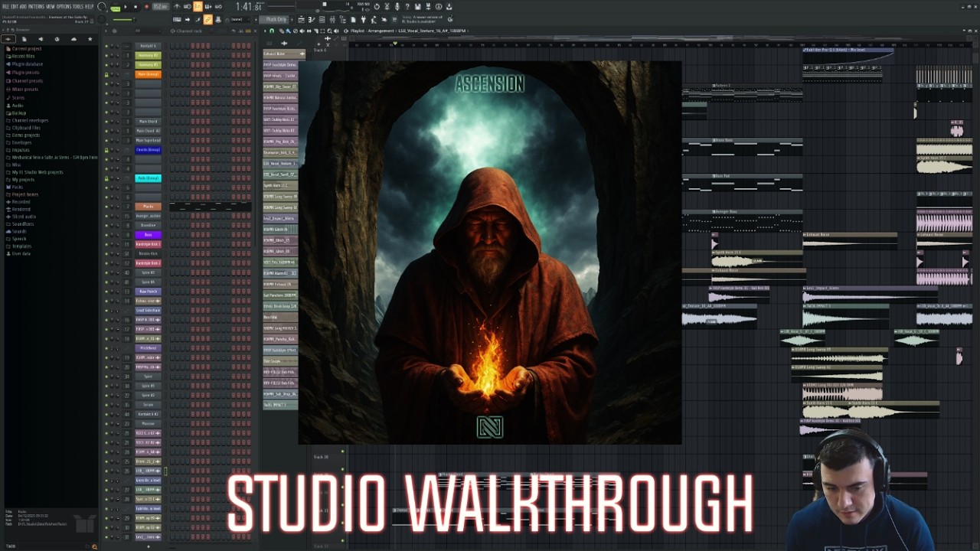Open the VIEW menu
The width and height of the screenshot is (980, 551).
[x=51, y=6]
